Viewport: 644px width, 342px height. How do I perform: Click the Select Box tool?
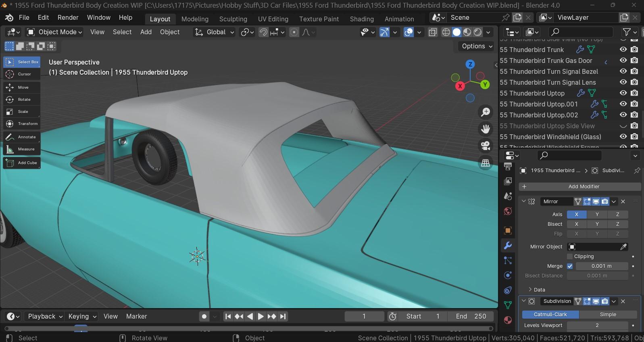click(x=22, y=62)
